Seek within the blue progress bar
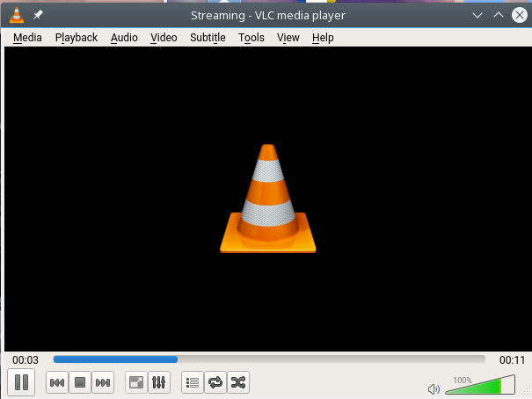 click(x=269, y=359)
